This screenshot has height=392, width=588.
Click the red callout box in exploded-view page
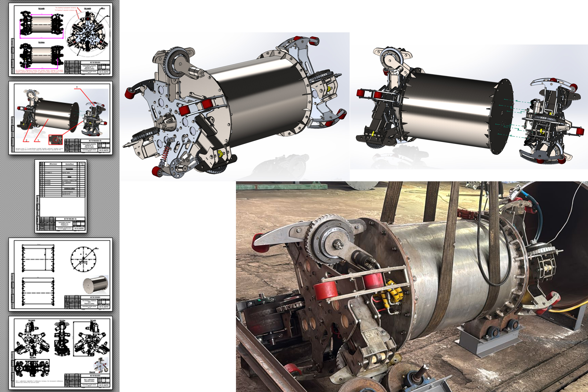pyautogui.click(x=55, y=140)
